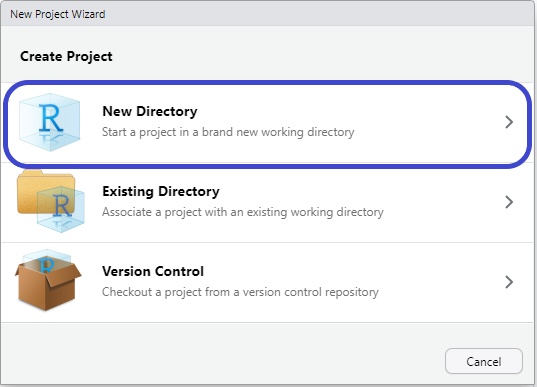
Task: Open the Version Control chevron arrow
Action: click(509, 282)
